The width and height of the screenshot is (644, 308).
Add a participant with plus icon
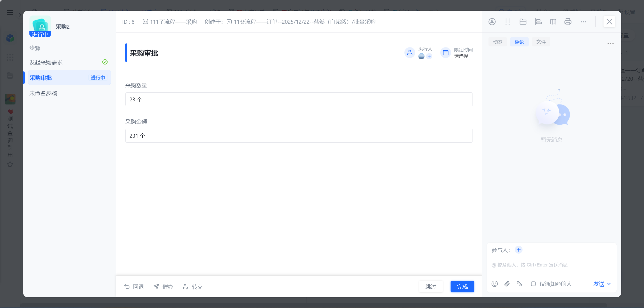518,250
